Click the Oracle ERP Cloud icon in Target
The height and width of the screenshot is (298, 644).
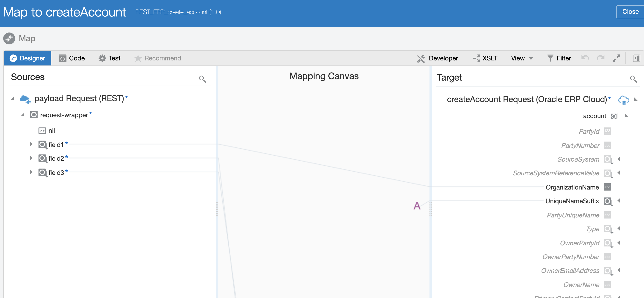pyautogui.click(x=624, y=100)
